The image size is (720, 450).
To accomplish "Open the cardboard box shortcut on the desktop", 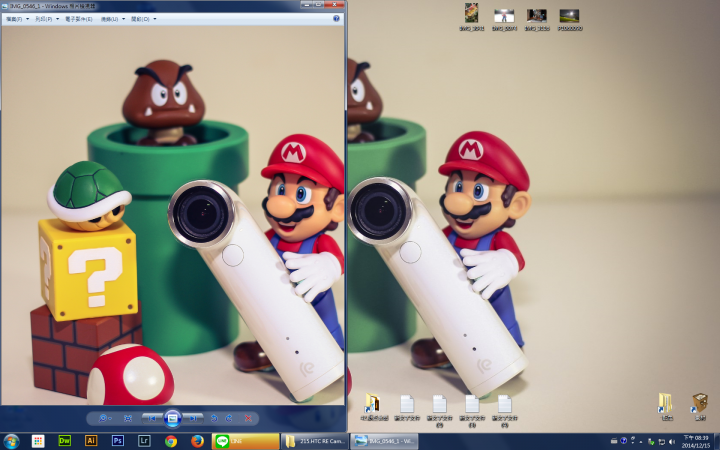I will click(x=700, y=407).
